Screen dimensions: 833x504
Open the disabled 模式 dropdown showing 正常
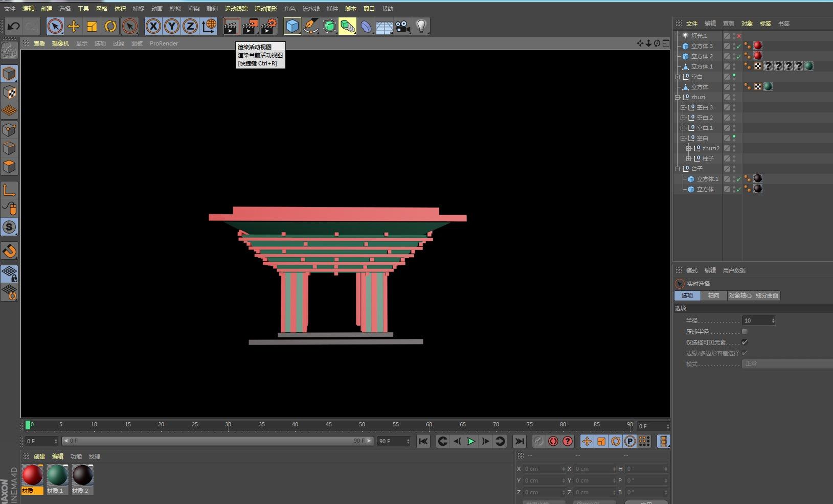(787, 364)
